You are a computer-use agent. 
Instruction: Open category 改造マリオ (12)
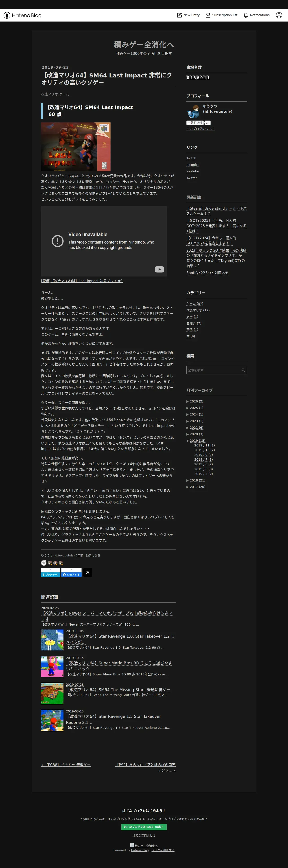(198, 310)
